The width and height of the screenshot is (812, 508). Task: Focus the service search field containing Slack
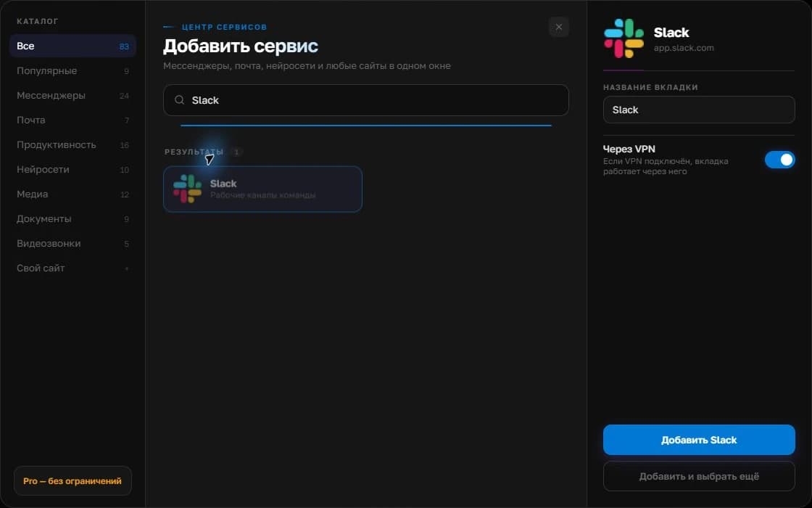click(x=365, y=100)
